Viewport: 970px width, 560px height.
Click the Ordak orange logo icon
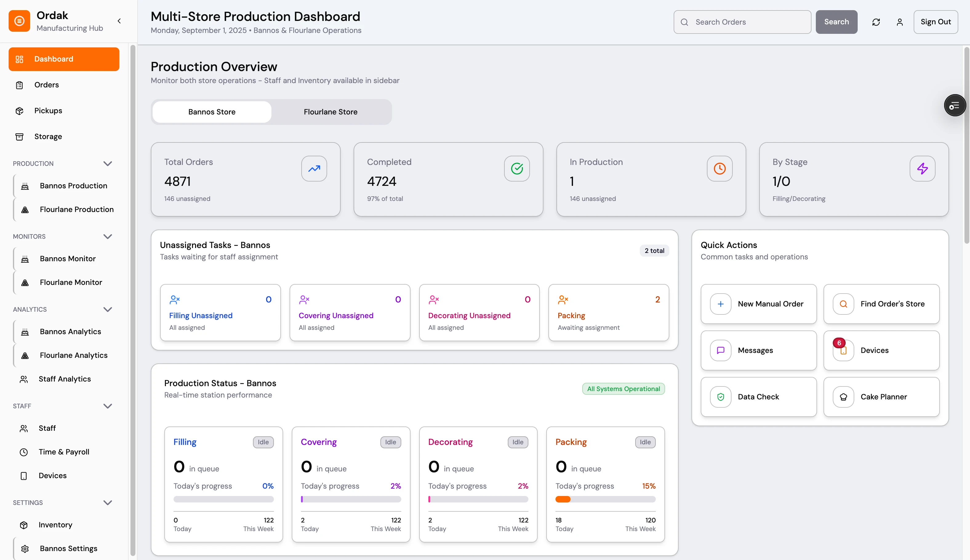point(19,21)
